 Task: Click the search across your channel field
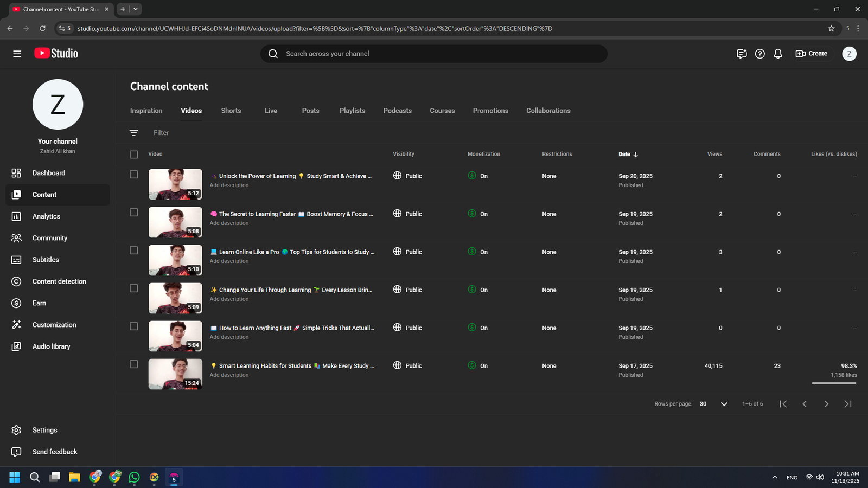point(434,54)
